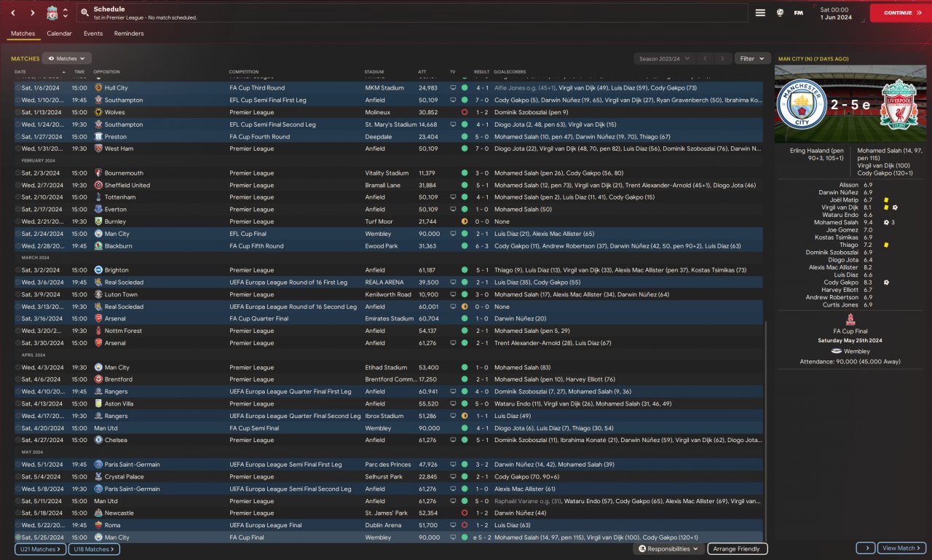Open the Filter dropdown
This screenshot has width=932, height=560.
click(x=752, y=58)
